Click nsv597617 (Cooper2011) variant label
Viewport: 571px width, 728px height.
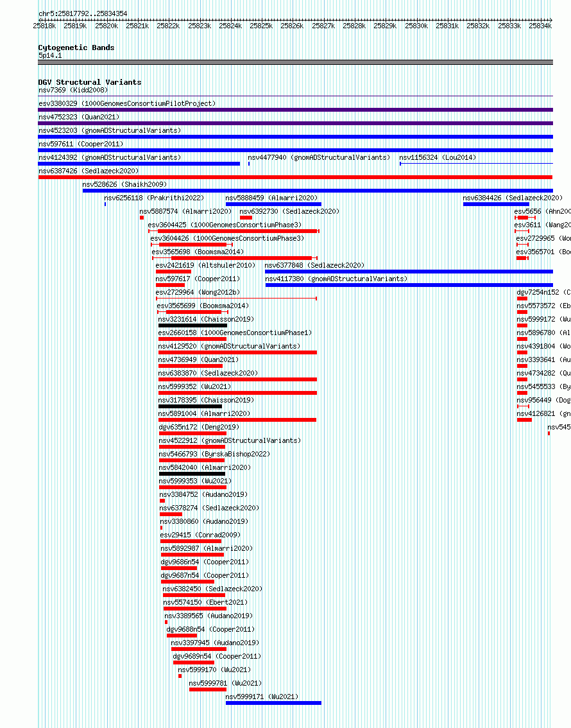[x=198, y=279]
